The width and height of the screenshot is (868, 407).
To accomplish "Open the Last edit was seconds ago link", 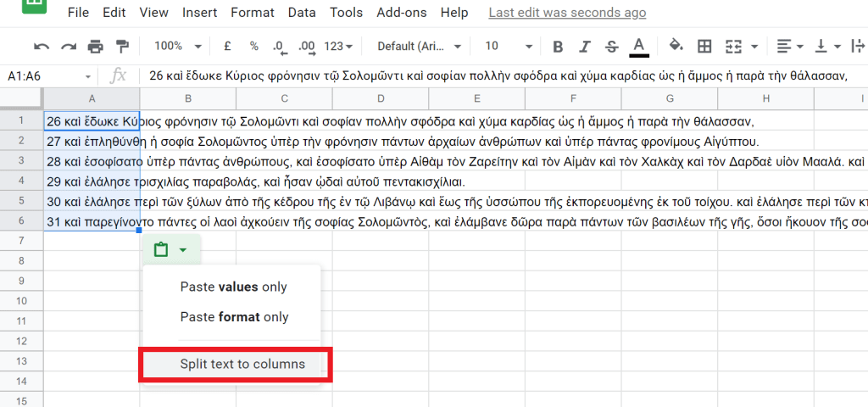I will coord(567,13).
